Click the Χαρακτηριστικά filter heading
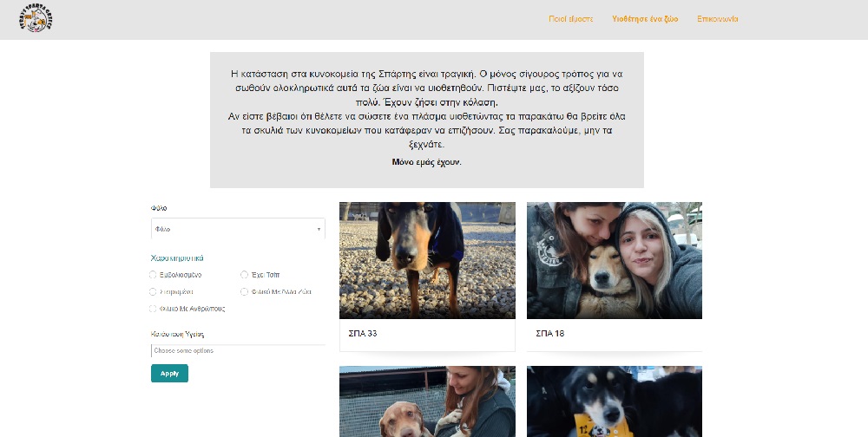The image size is (868, 437). 177,258
